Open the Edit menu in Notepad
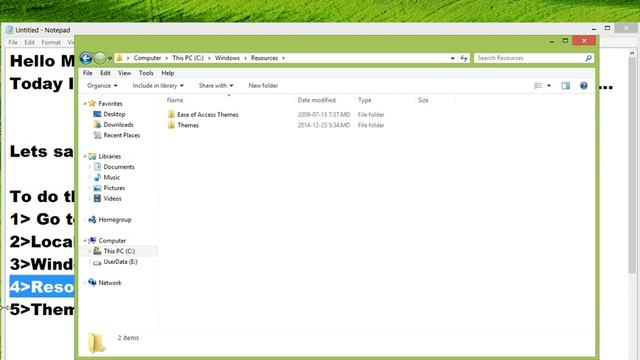The image size is (640, 360). tap(29, 42)
